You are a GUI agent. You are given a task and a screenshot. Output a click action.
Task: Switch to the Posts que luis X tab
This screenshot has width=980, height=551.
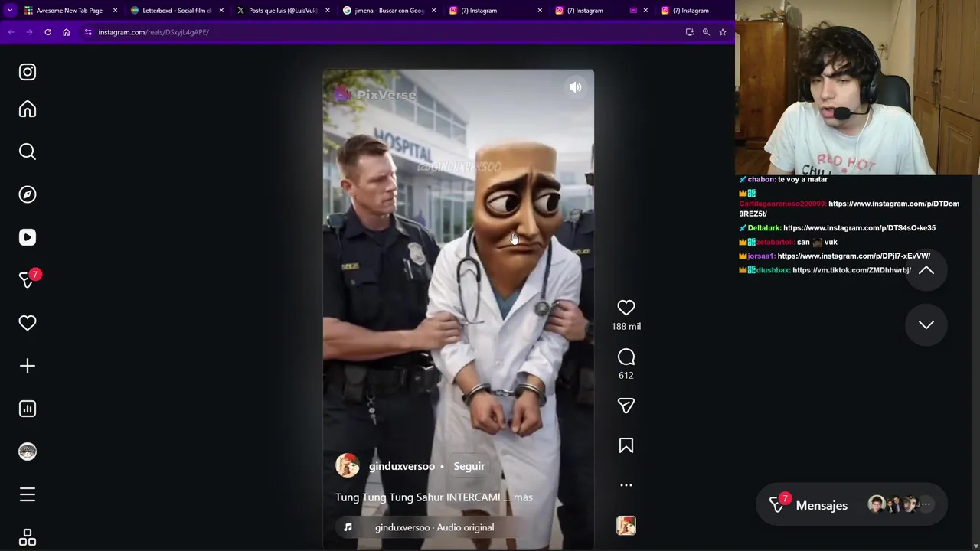(283, 11)
